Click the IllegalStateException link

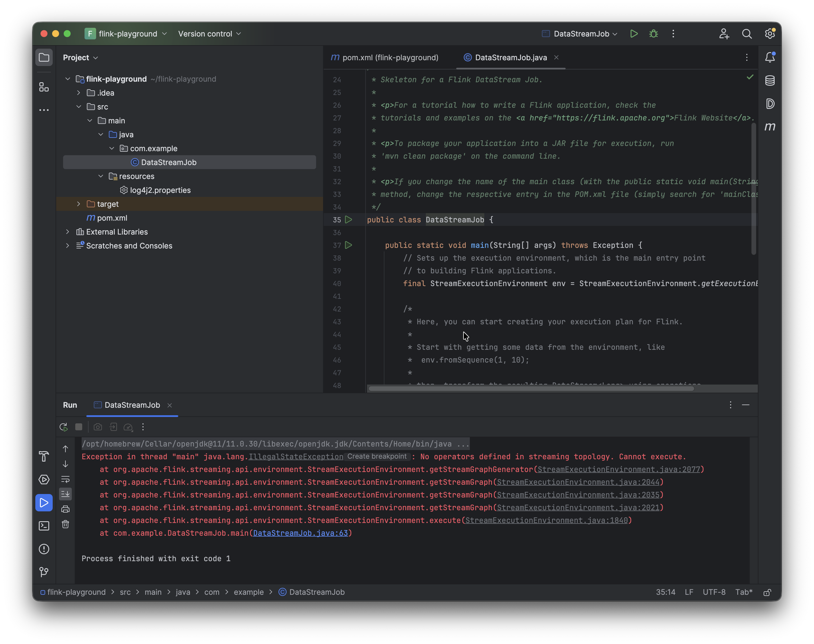click(x=296, y=457)
